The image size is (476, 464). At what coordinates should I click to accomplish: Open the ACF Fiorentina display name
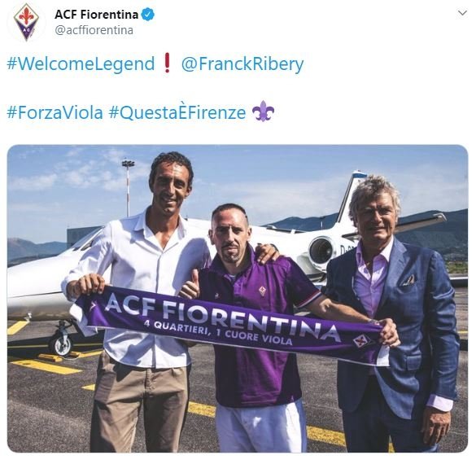coord(96,15)
